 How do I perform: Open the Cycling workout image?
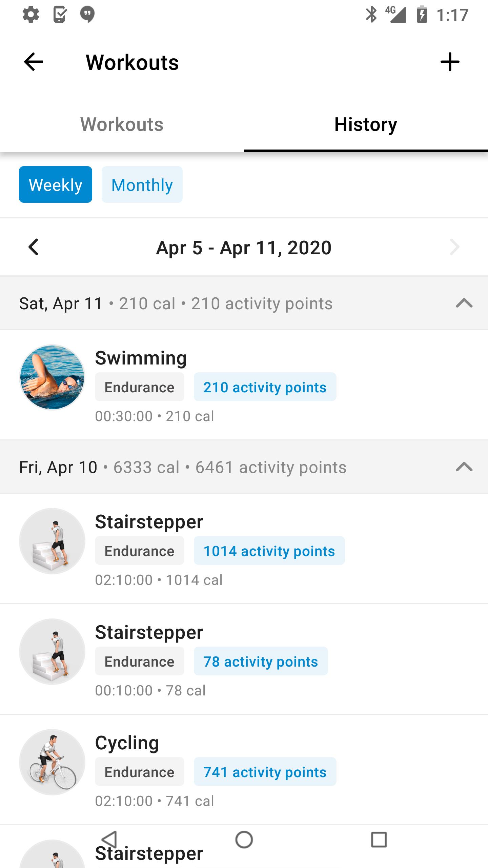click(x=52, y=762)
